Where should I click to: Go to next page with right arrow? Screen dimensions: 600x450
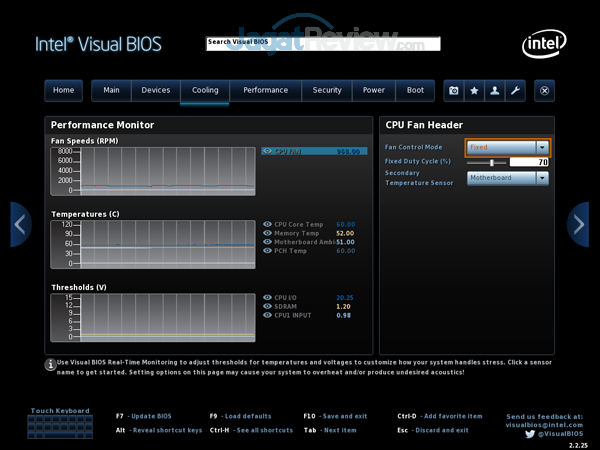tap(578, 225)
